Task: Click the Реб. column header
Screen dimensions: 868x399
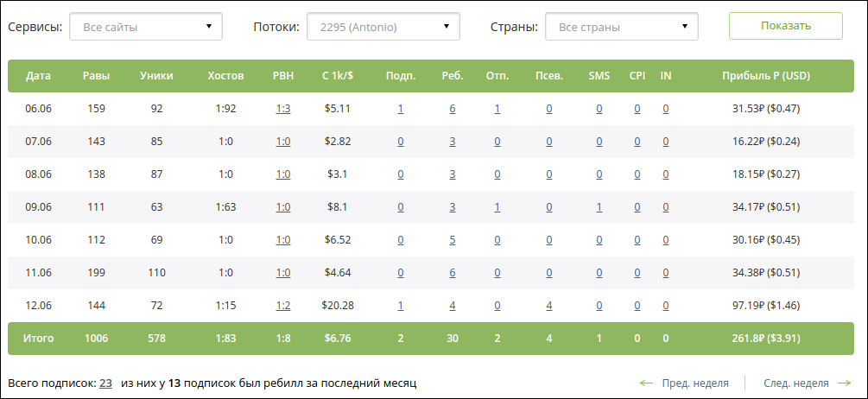Action: click(453, 76)
